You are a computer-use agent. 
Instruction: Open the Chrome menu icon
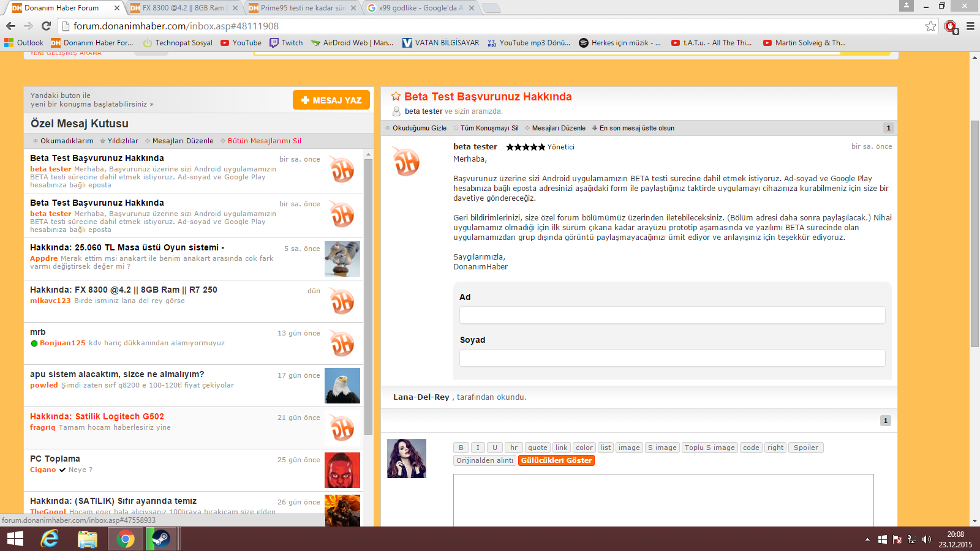[970, 26]
